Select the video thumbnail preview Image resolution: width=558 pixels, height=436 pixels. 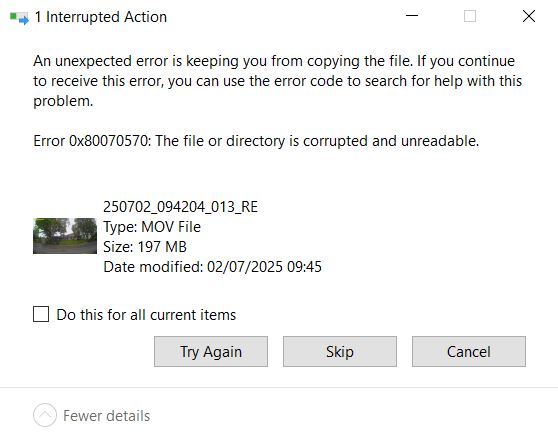coord(65,236)
